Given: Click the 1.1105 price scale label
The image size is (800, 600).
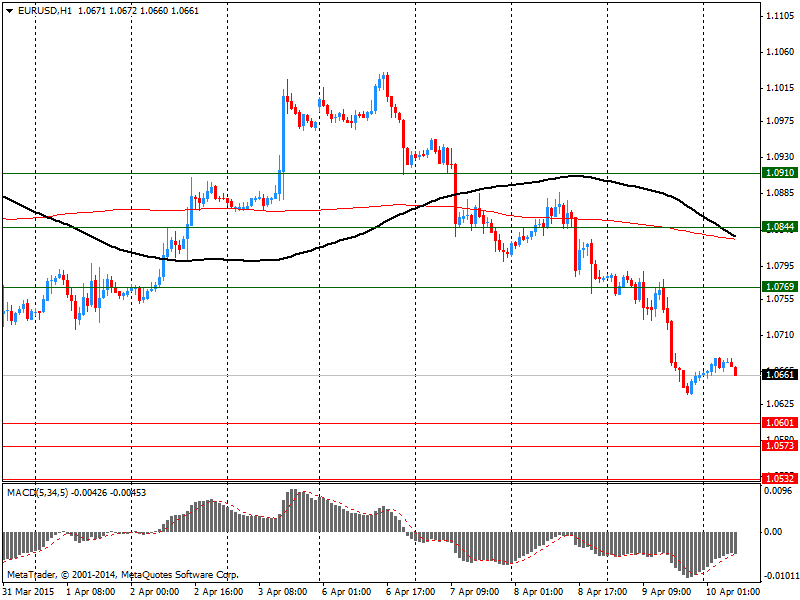Looking at the screenshot, I should (780, 16).
